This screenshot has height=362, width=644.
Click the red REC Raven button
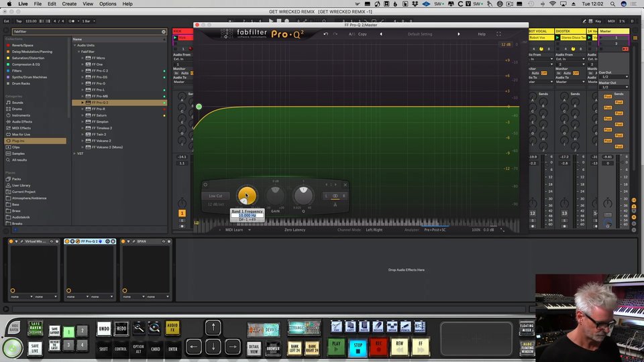(x=378, y=347)
